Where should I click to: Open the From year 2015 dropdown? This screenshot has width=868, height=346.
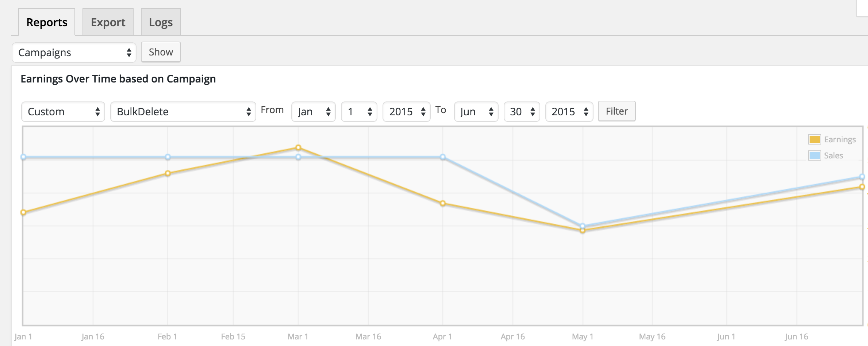[406, 112]
